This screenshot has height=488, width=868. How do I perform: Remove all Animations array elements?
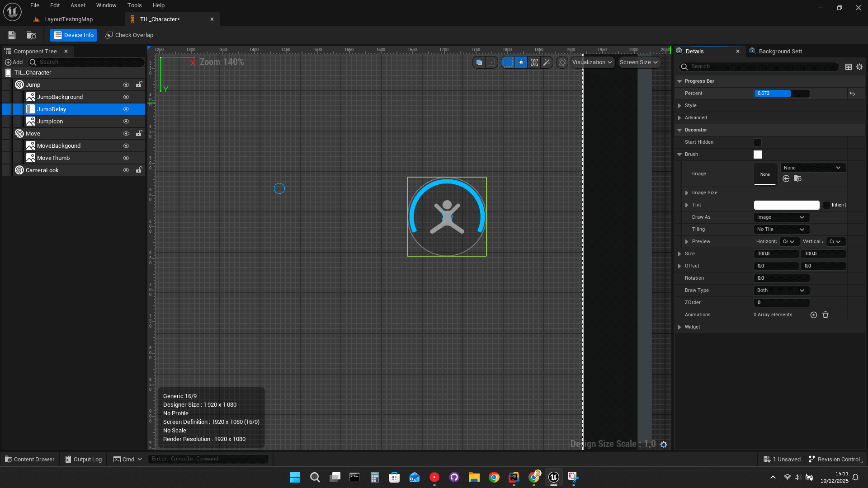[x=826, y=315]
